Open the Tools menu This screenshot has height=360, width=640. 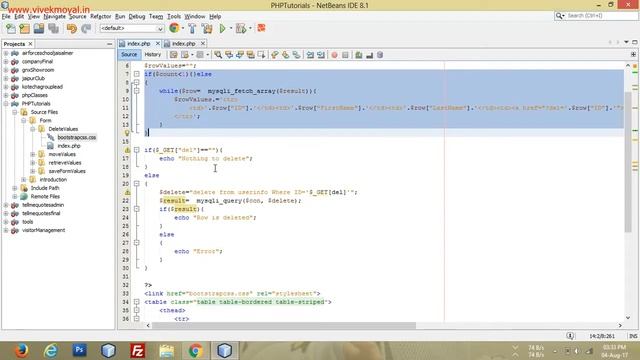coord(174,16)
